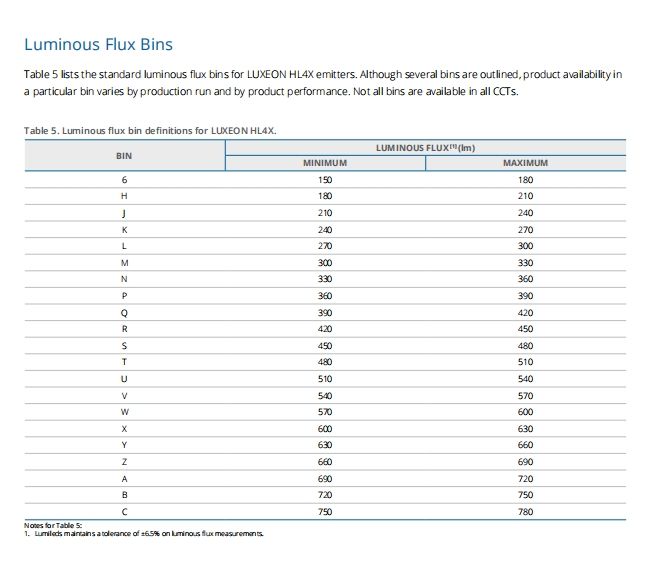This screenshot has width=651, height=588.
Task: Click minimum value 180 in bin H row
Action: (x=325, y=196)
